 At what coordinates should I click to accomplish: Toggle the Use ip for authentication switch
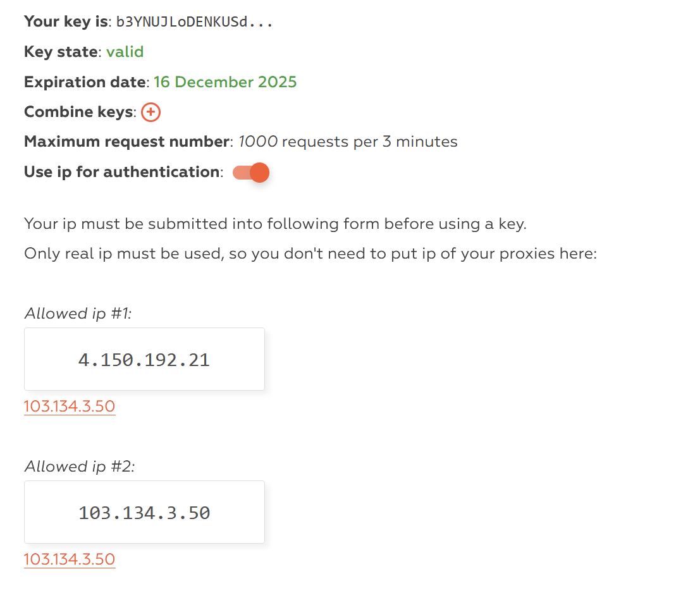point(251,173)
